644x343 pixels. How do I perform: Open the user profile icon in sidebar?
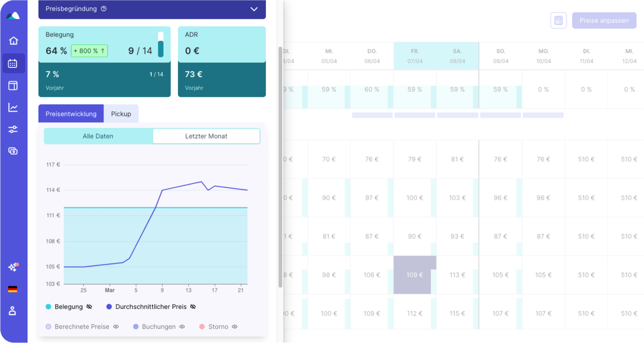point(13,311)
